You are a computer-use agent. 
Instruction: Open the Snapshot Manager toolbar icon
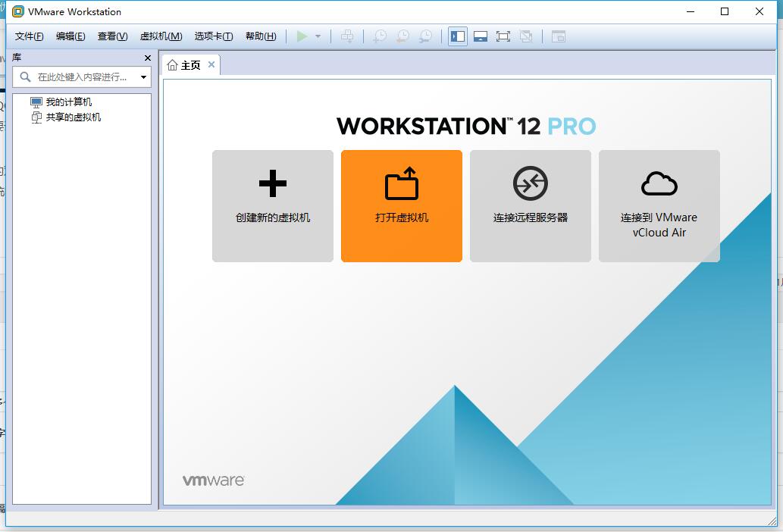pyautogui.click(x=426, y=36)
